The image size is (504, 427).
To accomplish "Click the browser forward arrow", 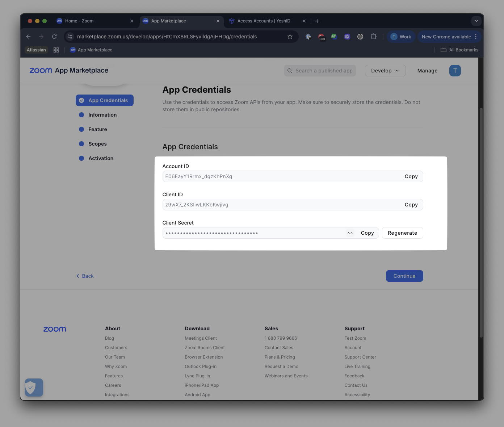I will click(x=41, y=37).
